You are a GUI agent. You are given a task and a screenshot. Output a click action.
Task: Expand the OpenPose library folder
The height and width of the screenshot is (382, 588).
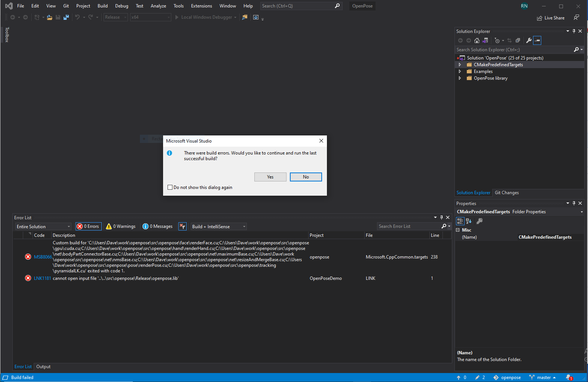pyautogui.click(x=460, y=78)
